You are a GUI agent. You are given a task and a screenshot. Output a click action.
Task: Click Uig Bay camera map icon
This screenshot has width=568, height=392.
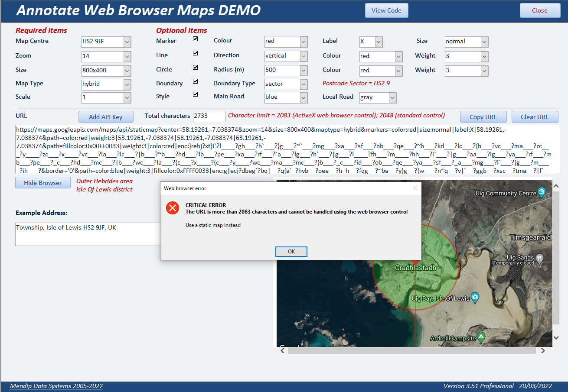(x=475, y=297)
